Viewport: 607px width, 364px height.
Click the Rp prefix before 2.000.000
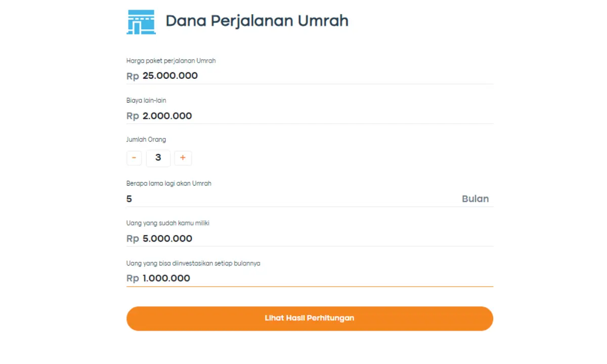[x=133, y=116]
